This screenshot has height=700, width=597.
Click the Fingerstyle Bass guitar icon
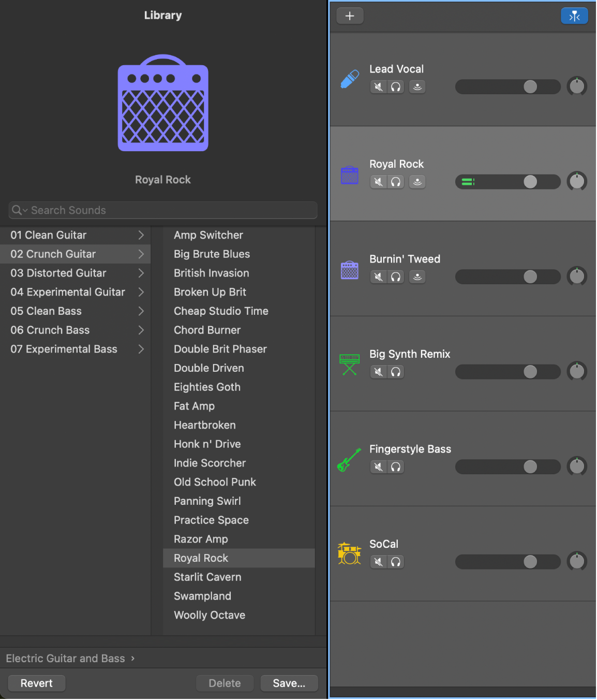[350, 459]
